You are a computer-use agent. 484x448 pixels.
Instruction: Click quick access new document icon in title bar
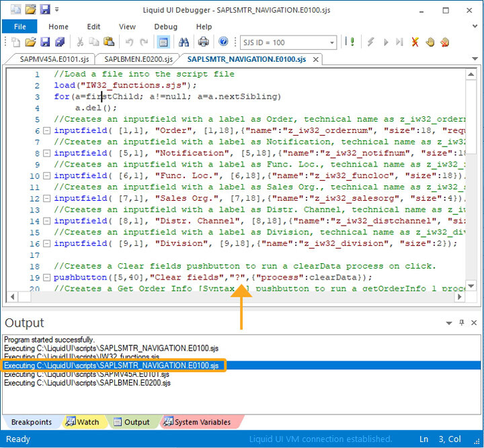tap(15, 10)
